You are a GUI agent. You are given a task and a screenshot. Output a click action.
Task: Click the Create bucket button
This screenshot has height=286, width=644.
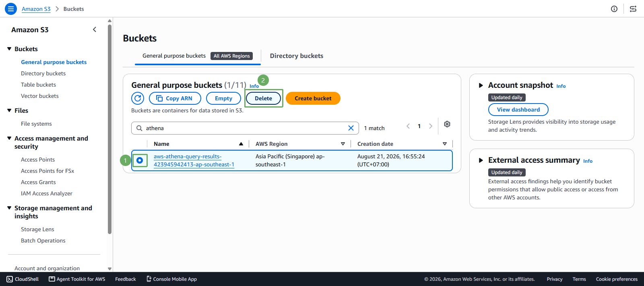(x=313, y=98)
